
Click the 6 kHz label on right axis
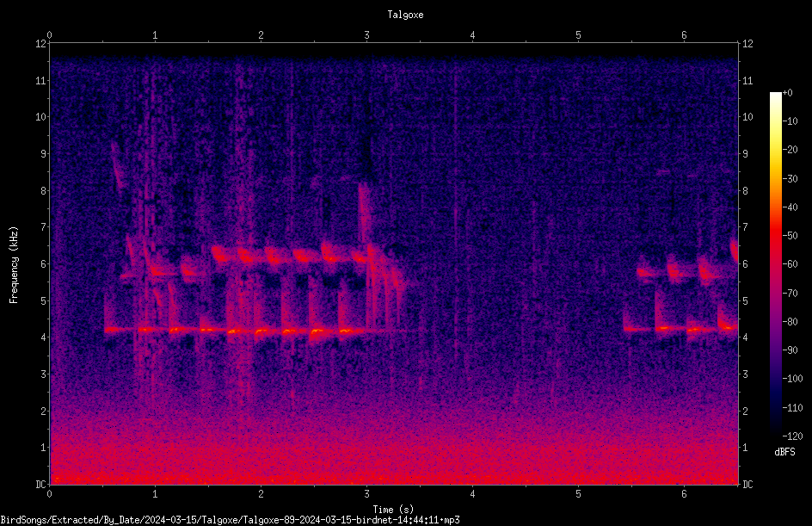[x=745, y=263]
